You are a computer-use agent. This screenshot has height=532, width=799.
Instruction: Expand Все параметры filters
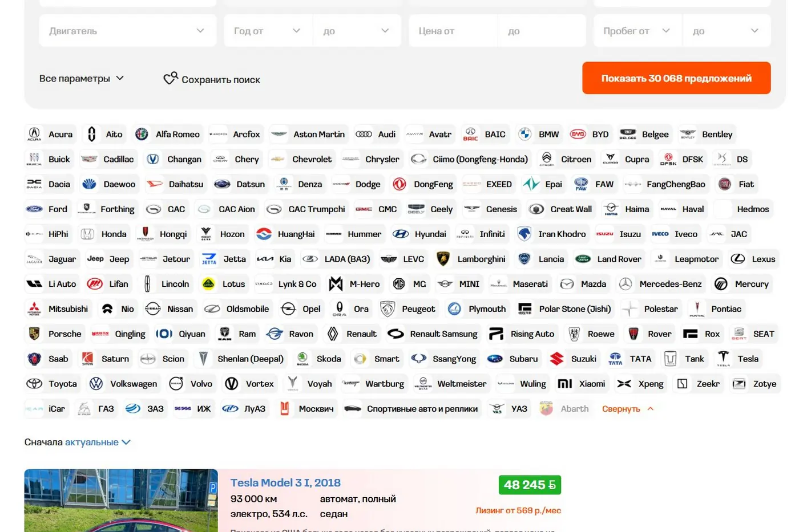[82, 78]
